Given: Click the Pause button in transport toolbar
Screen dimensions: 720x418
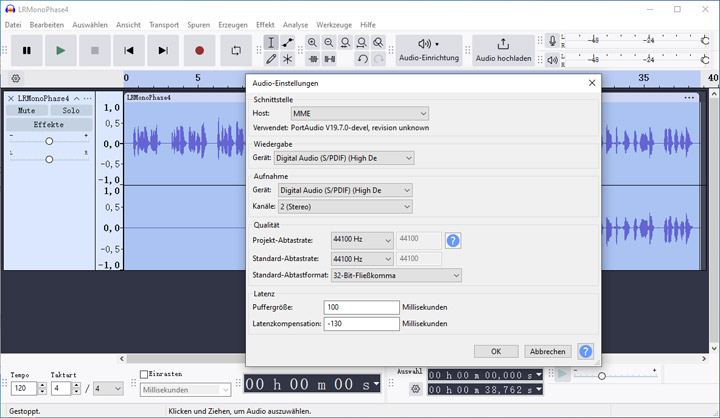Looking at the screenshot, I should (x=27, y=50).
